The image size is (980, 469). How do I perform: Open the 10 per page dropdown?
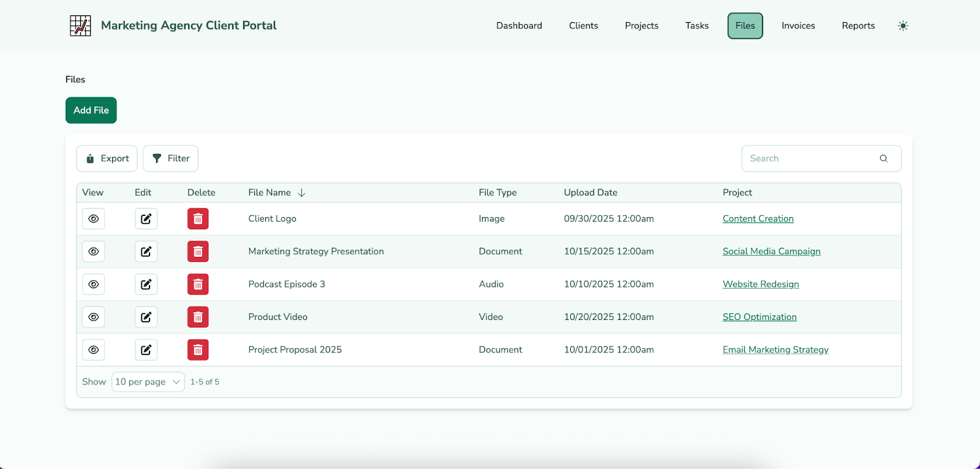click(x=148, y=382)
